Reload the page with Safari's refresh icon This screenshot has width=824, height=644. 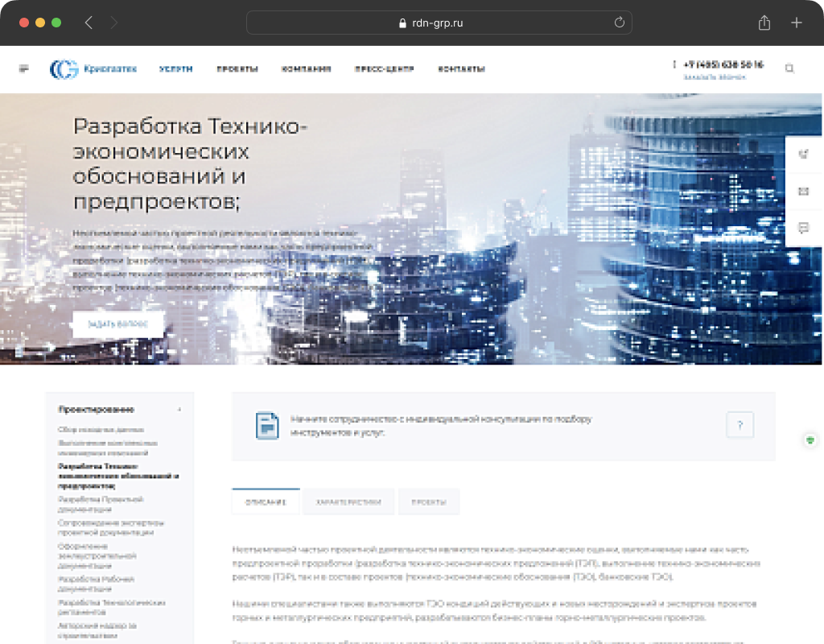(619, 23)
